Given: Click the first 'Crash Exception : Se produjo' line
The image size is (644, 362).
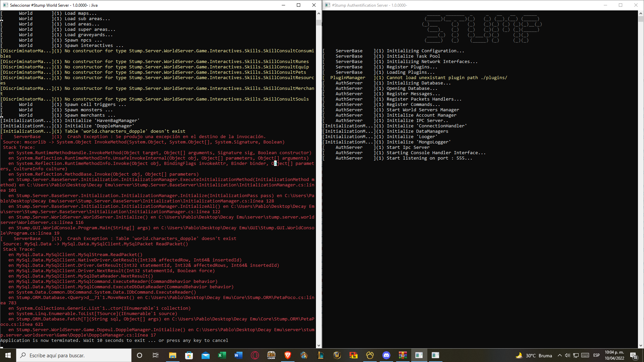Looking at the screenshot, I should pyautogui.click(x=133, y=137).
